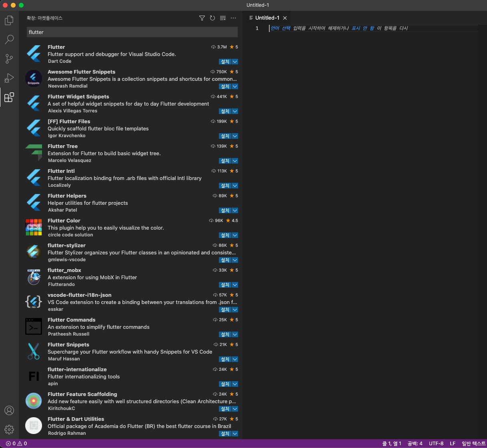Open the Source Control view
Screen dimensions: 487x448
(9, 59)
